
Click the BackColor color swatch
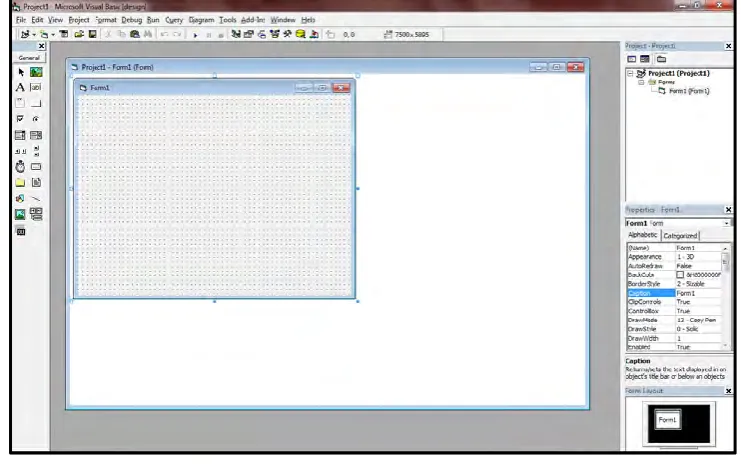point(680,275)
